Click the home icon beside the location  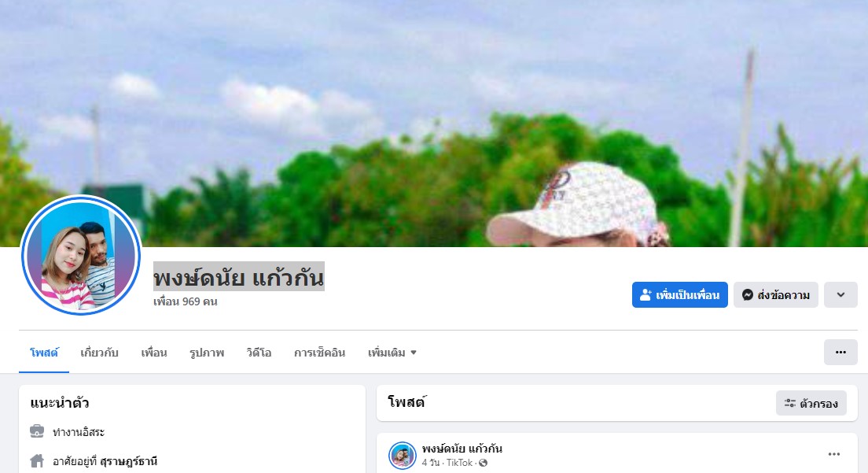click(36, 461)
